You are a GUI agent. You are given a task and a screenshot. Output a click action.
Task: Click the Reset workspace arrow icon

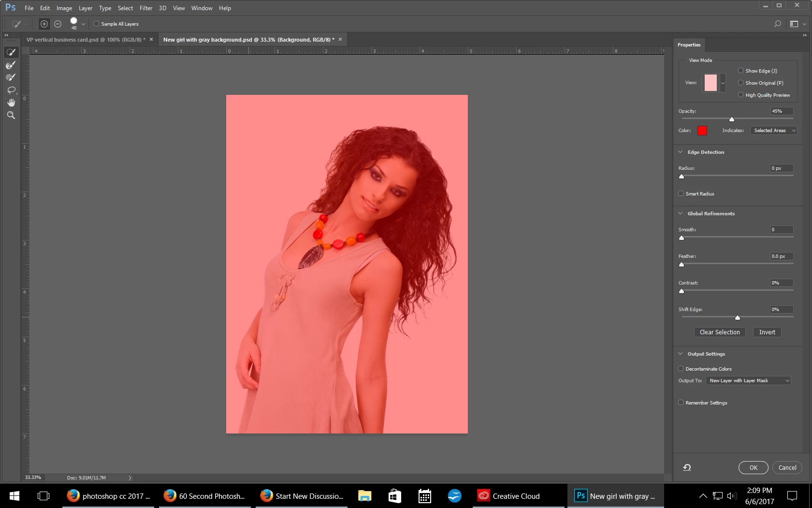point(687,467)
